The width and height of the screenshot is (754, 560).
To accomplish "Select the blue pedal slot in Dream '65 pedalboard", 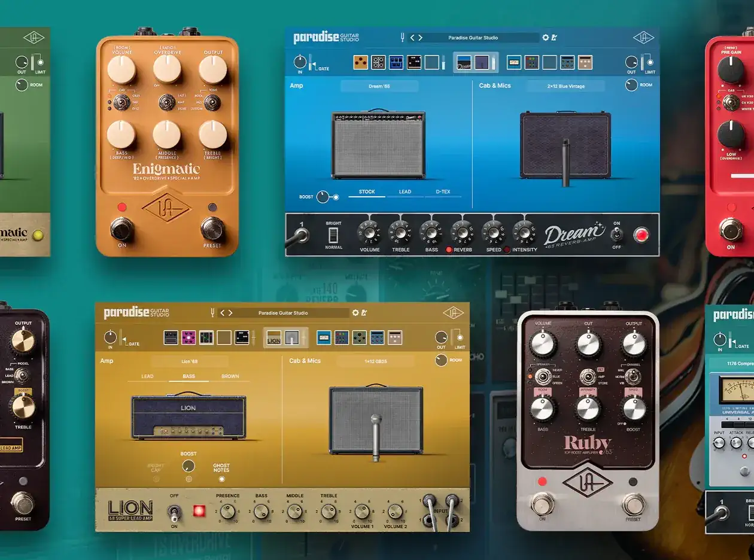I will 396,62.
